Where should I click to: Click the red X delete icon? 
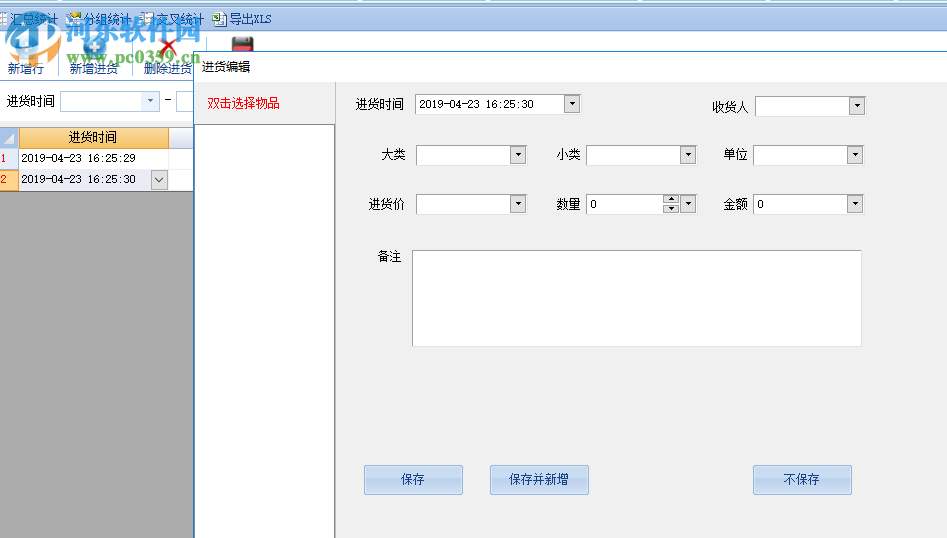tap(168, 47)
